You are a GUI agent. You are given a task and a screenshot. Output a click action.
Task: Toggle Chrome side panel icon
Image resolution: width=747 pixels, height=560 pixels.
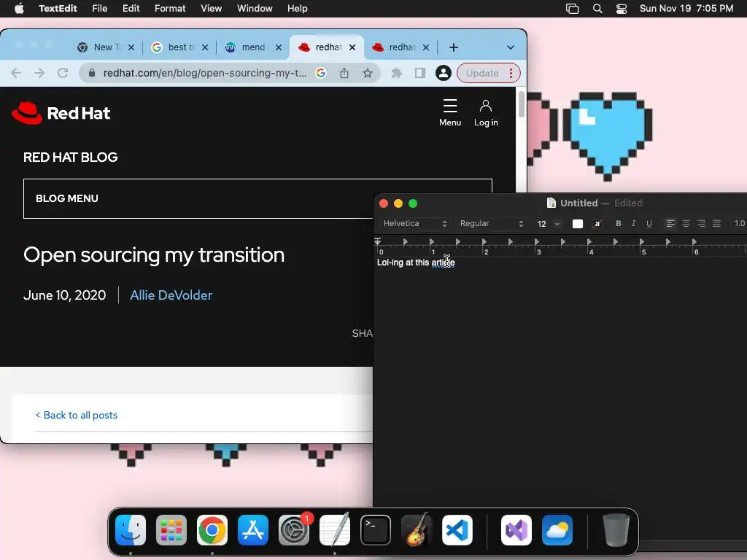(x=419, y=73)
